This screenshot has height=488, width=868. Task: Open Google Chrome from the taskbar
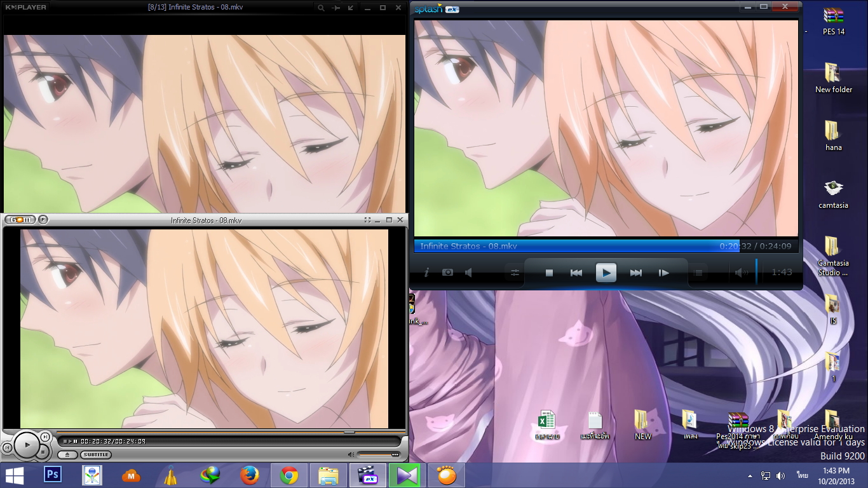click(x=289, y=475)
